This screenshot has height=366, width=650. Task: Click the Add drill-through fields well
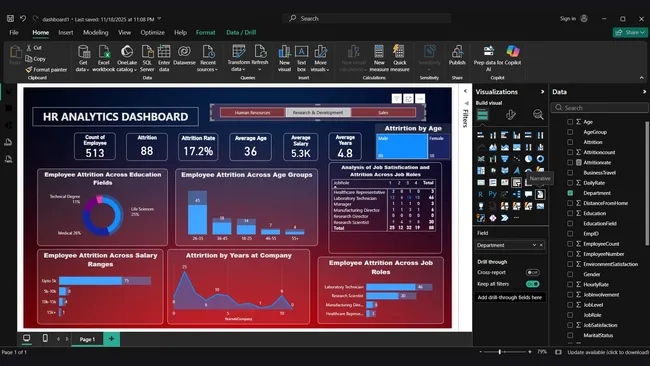click(509, 297)
